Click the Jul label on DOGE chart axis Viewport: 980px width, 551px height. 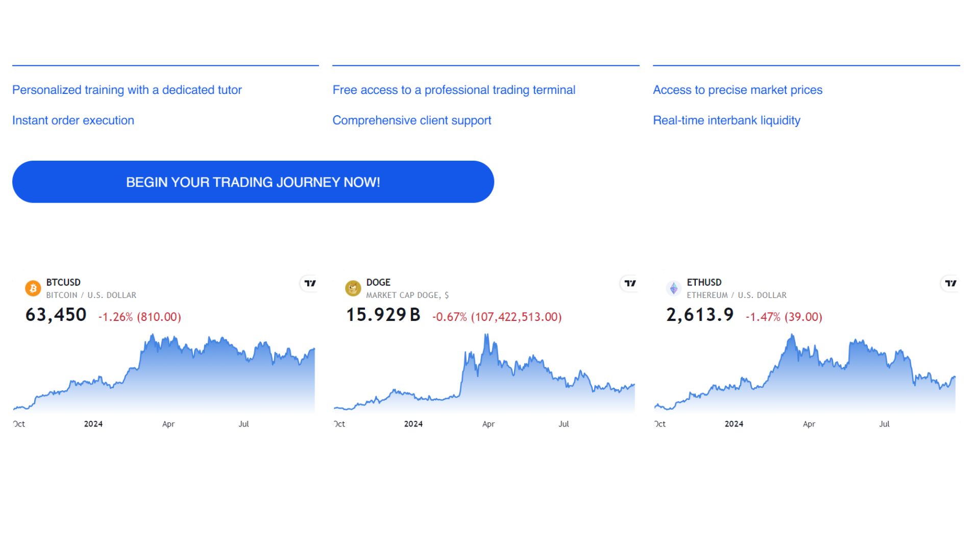pos(563,424)
